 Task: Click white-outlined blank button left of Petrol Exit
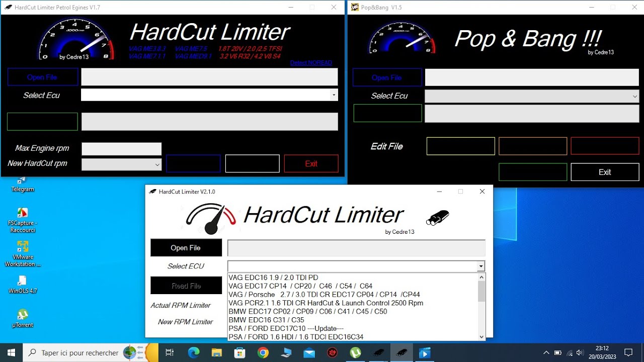pyautogui.click(x=252, y=163)
